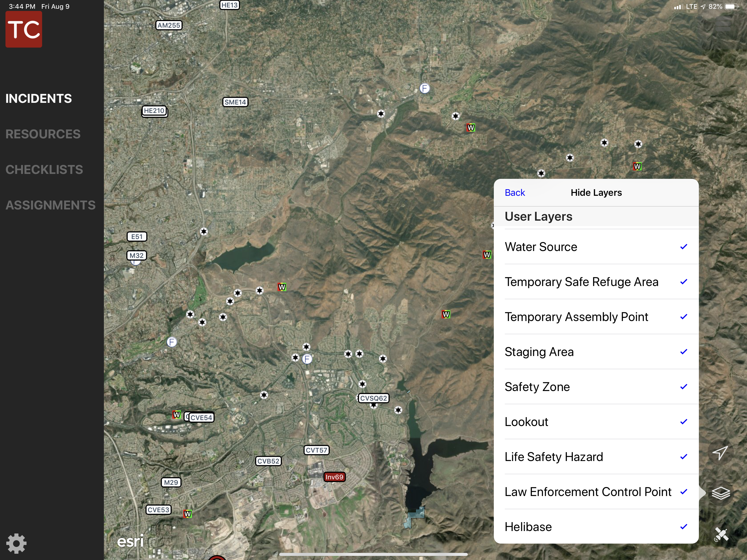The height and width of the screenshot is (560, 747).
Task: Go to the Assignments section
Action: point(50,205)
